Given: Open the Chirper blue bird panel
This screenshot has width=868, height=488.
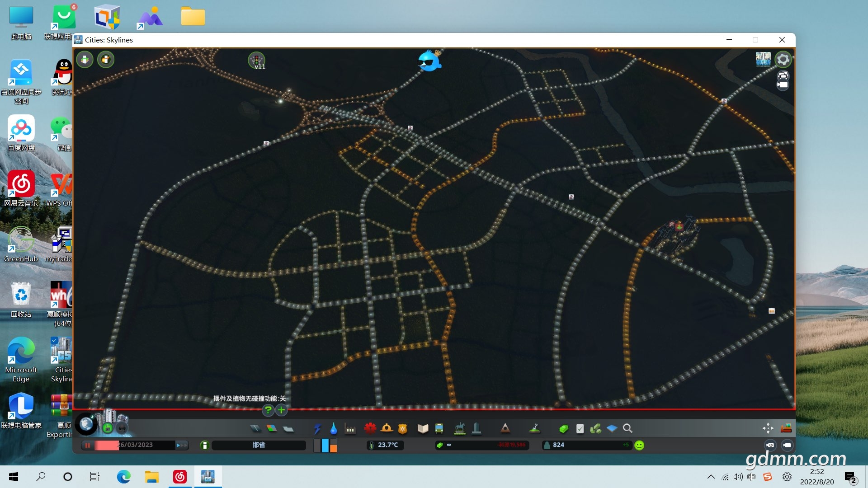Looking at the screenshot, I should [x=429, y=61].
